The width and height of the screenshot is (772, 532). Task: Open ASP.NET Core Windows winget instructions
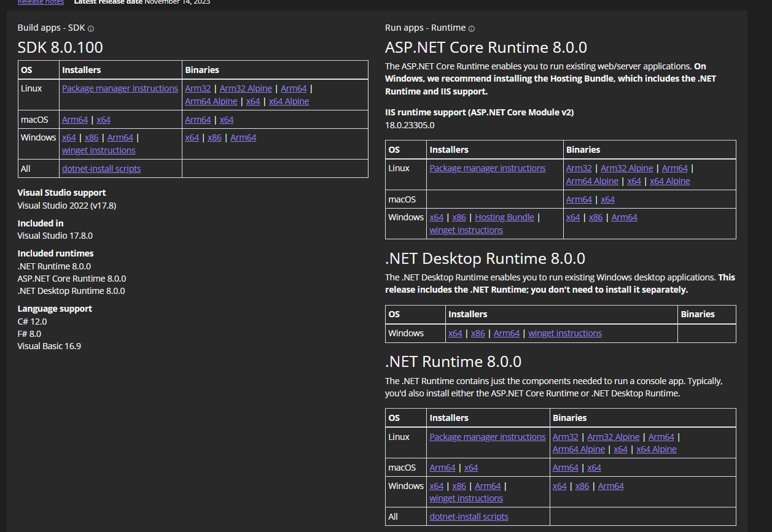pyautogui.click(x=466, y=230)
